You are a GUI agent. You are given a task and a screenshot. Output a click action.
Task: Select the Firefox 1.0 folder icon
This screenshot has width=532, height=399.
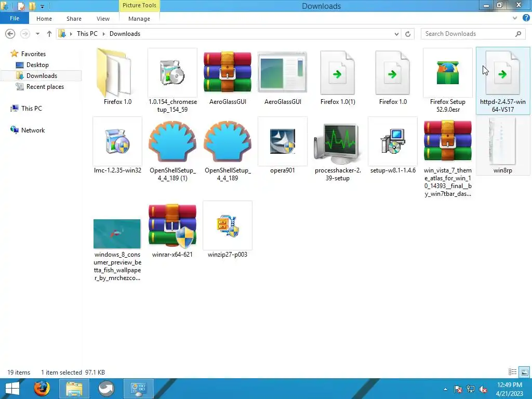(114, 73)
